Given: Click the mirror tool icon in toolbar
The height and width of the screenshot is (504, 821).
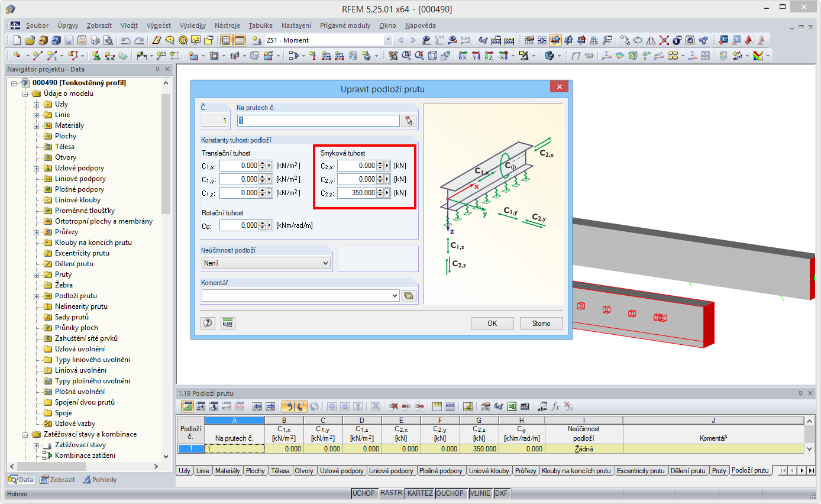Looking at the screenshot, I should (x=651, y=40).
